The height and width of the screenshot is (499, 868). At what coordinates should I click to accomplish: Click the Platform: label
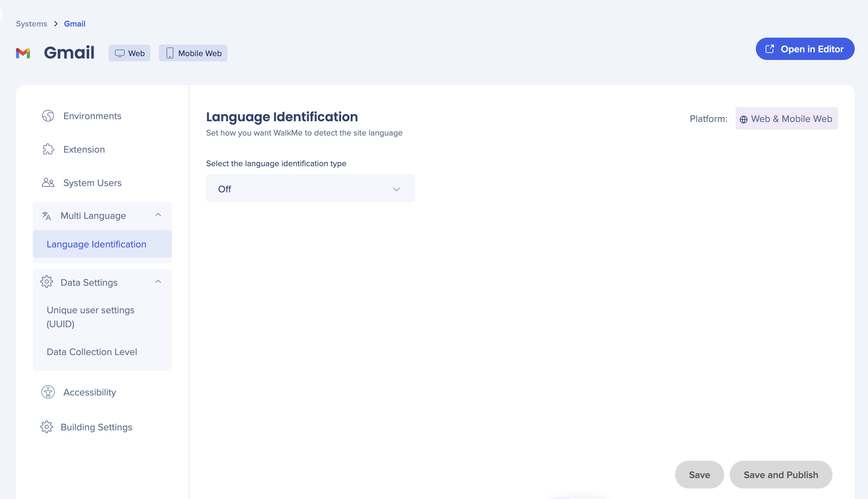708,119
